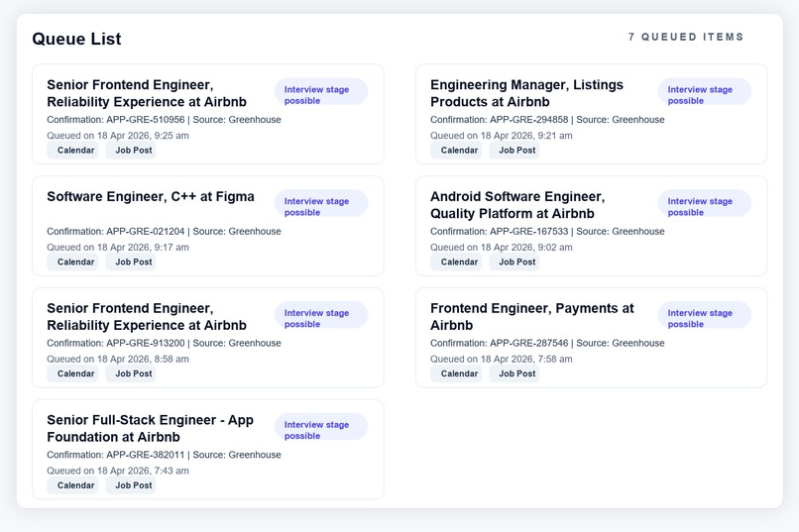This screenshot has height=532, width=799.
Task: Click Queued on 18 Apr 2026, 7:58 am
Action: point(502,359)
